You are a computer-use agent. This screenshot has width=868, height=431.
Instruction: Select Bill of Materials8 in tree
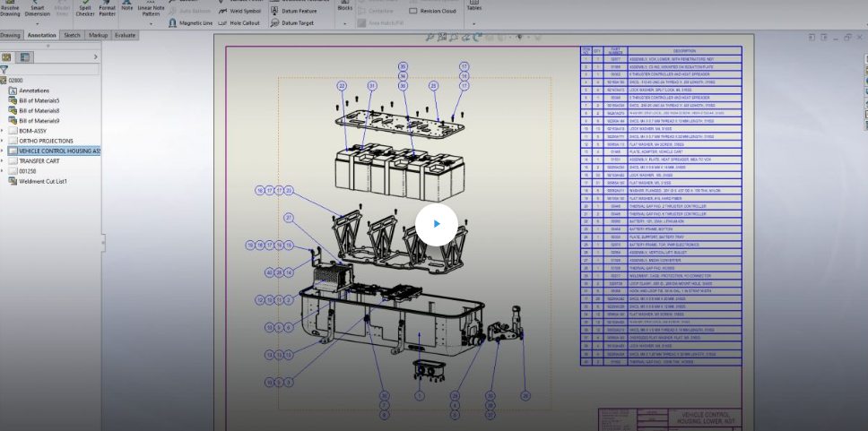39,110
